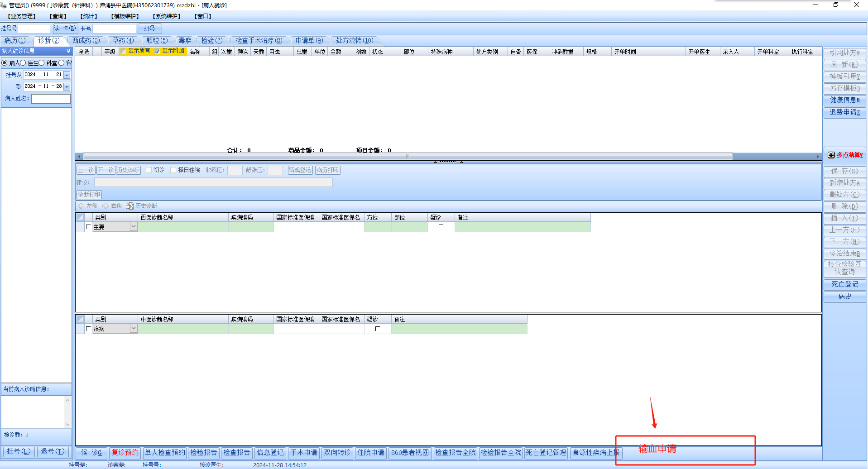
Task: Click the 复诊预约 button
Action: 125,453
